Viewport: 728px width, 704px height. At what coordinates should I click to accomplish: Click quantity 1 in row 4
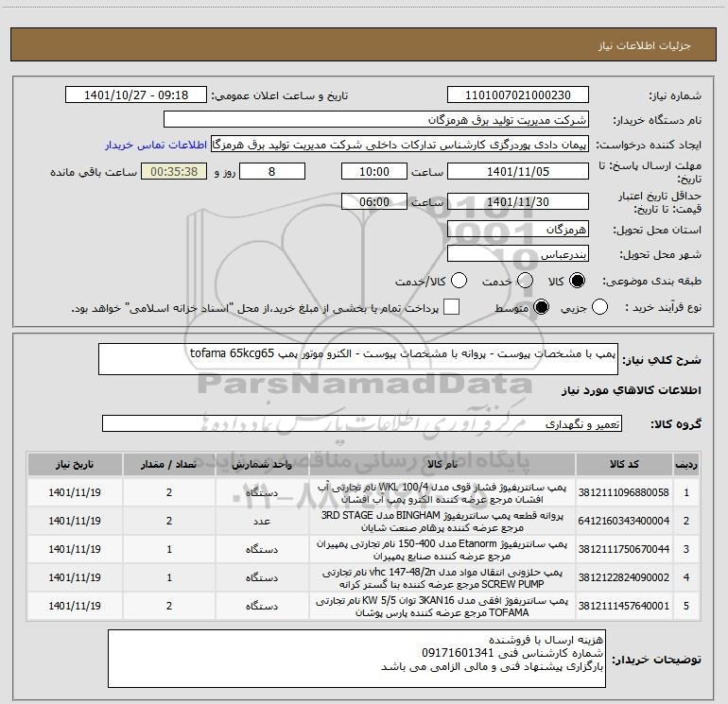click(169, 577)
